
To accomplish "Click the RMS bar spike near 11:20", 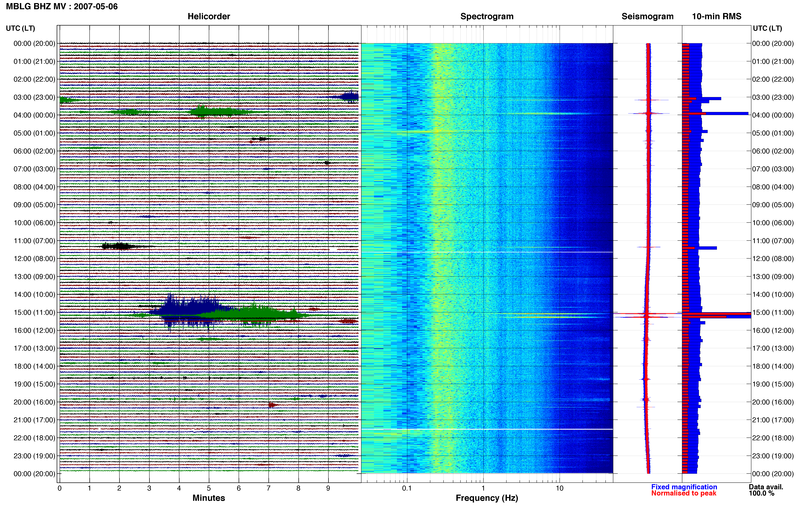I will coord(700,248).
